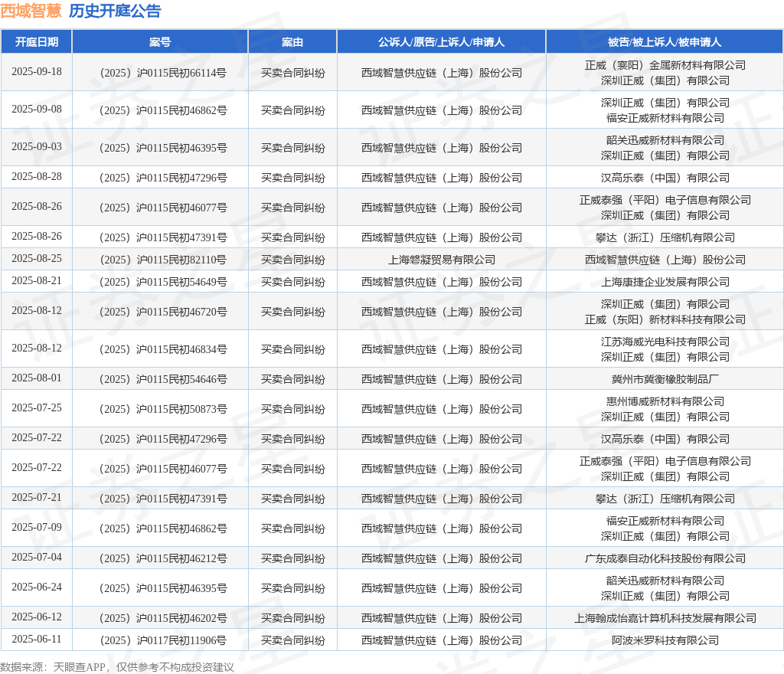Click 汉高乐泰（中国）有限公司 in 2025-08-28 row

[x=665, y=178]
